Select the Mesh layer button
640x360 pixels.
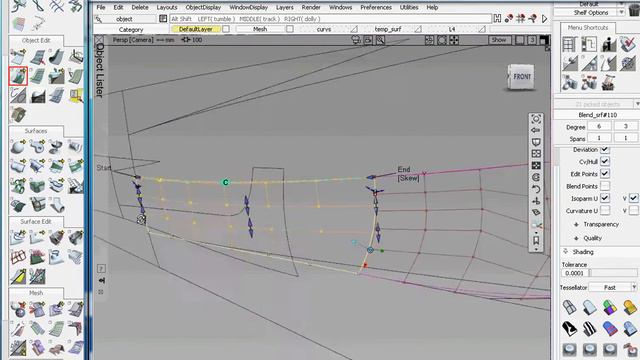click(x=260, y=29)
